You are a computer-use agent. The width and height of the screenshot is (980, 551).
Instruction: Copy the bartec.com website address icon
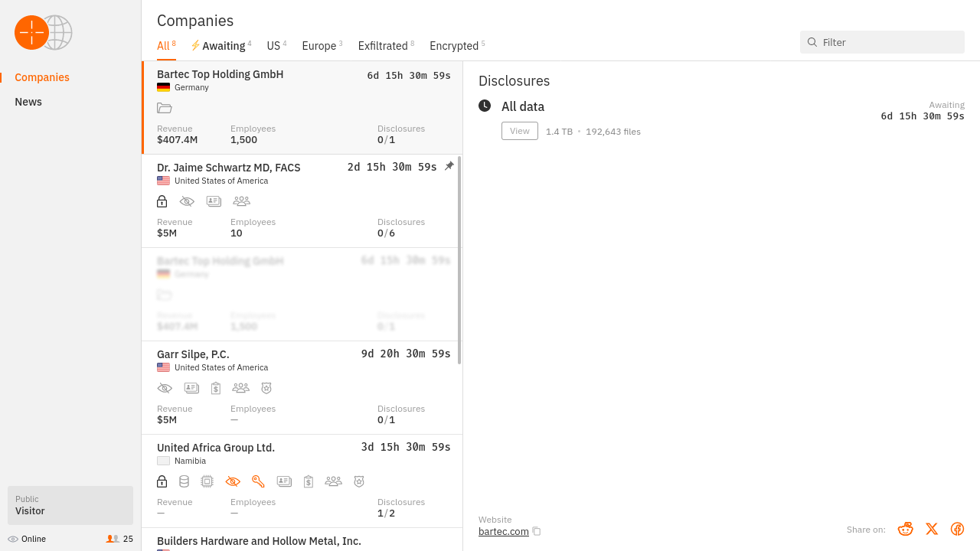point(537,531)
